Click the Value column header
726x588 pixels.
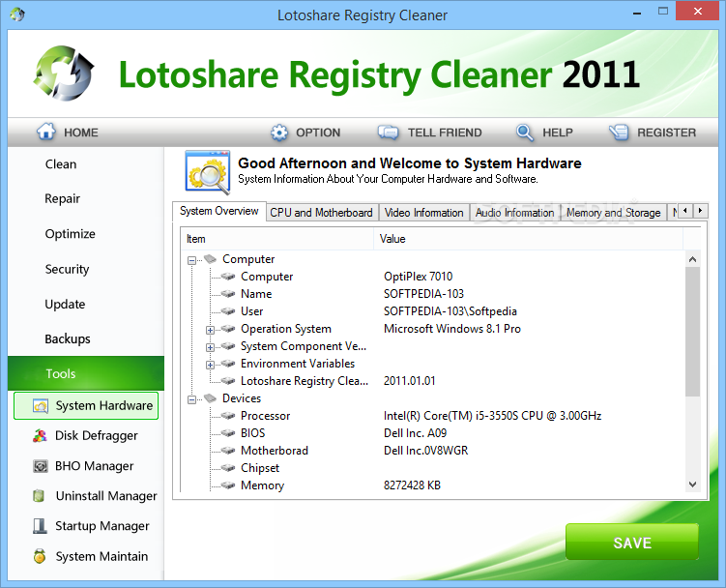pos(528,239)
